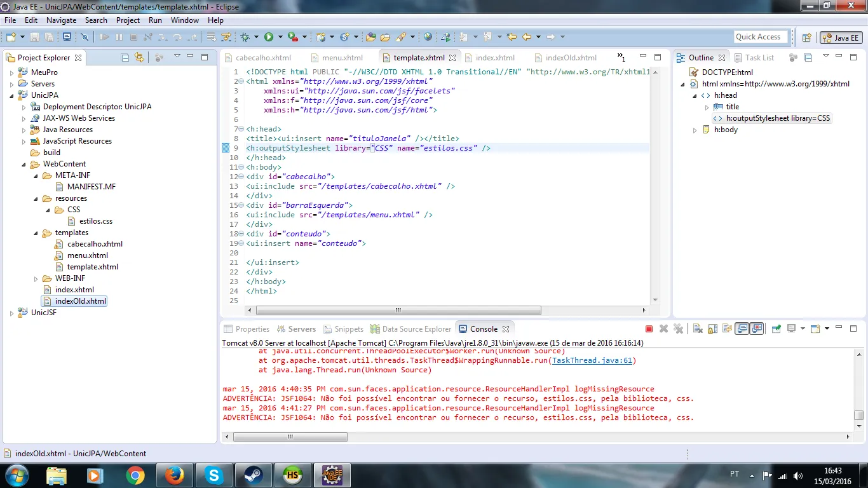Collapse the templates folder node
This screenshot has width=868, height=488.
(36, 233)
